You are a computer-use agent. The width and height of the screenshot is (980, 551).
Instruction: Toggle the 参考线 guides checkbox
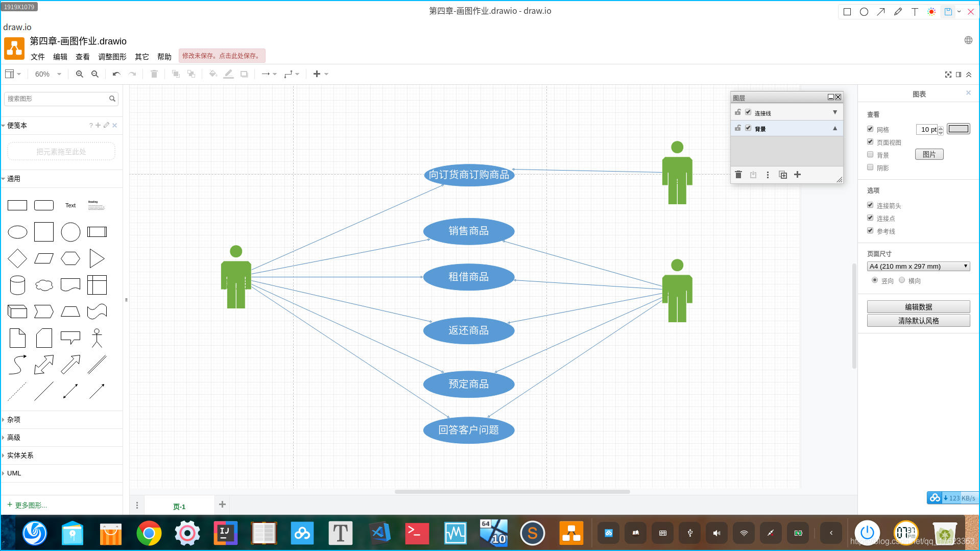pyautogui.click(x=870, y=230)
